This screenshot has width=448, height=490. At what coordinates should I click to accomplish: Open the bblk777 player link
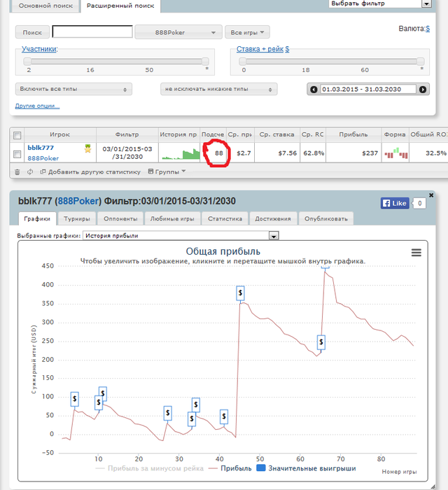(41, 148)
